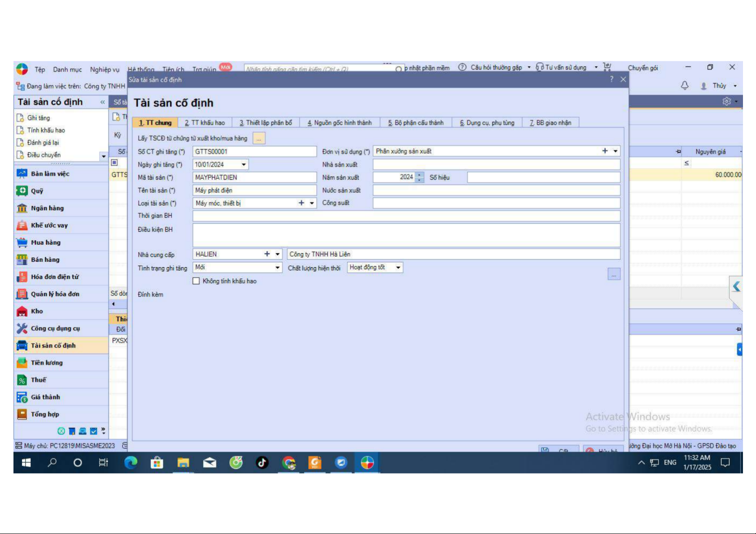Click the notification bell icon

[685, 86]
